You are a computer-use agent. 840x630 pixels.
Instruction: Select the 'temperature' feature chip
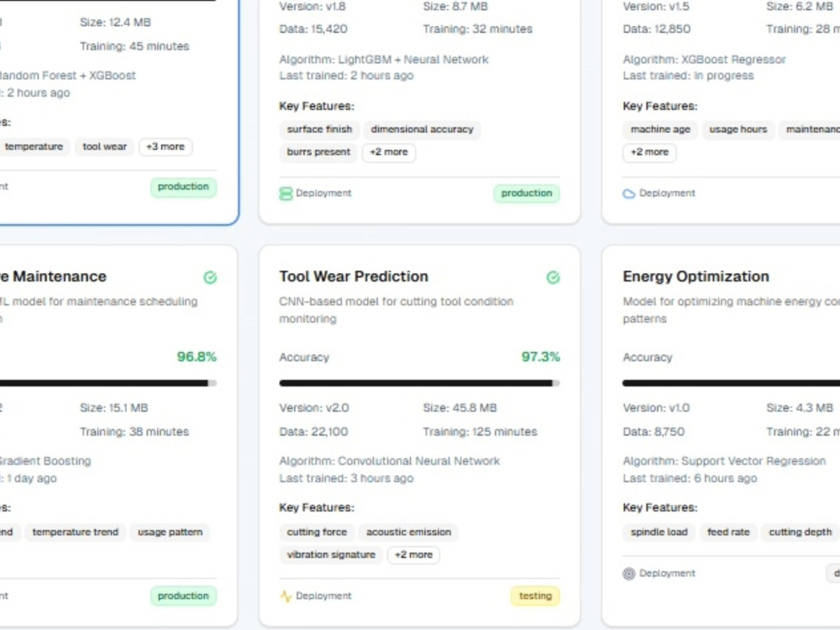pos(34,147)
